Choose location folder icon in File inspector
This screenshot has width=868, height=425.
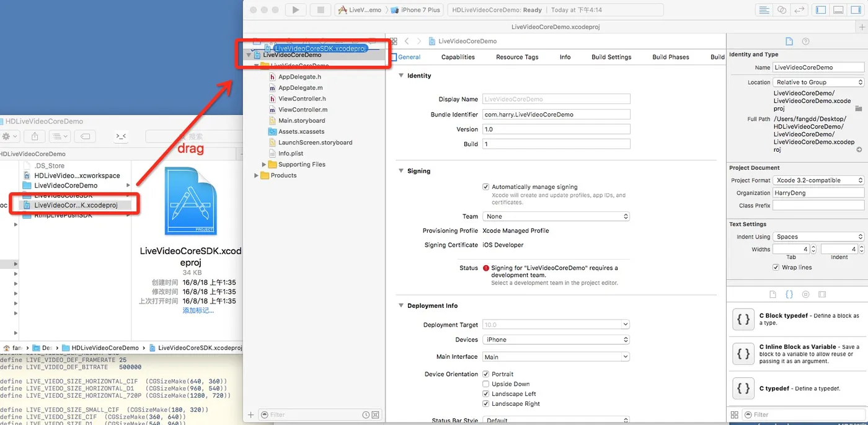point(859,108)
